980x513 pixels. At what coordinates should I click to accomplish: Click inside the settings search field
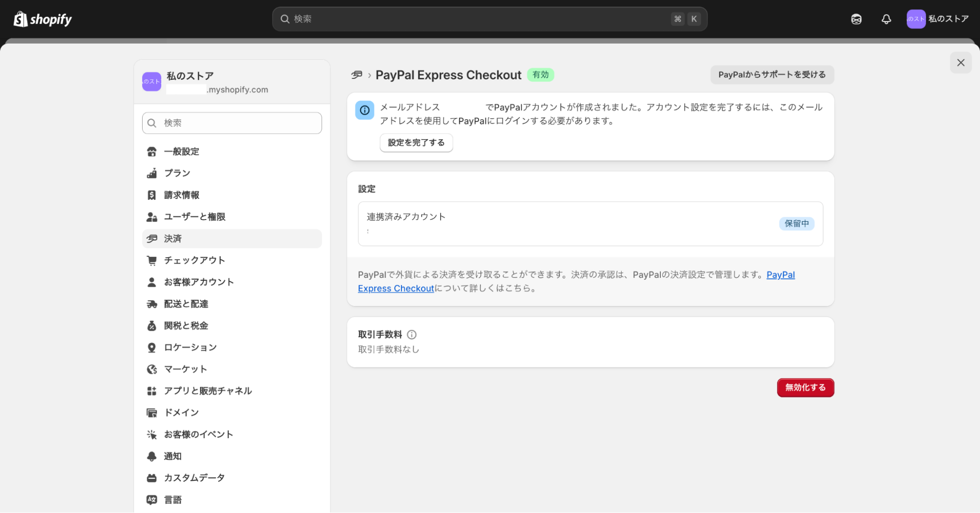231,123
